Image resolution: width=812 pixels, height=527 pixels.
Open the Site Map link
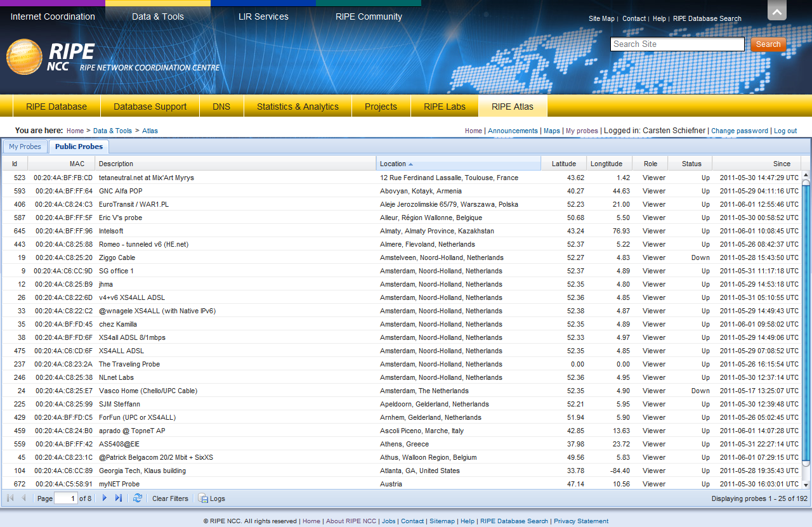pos(601,18)
